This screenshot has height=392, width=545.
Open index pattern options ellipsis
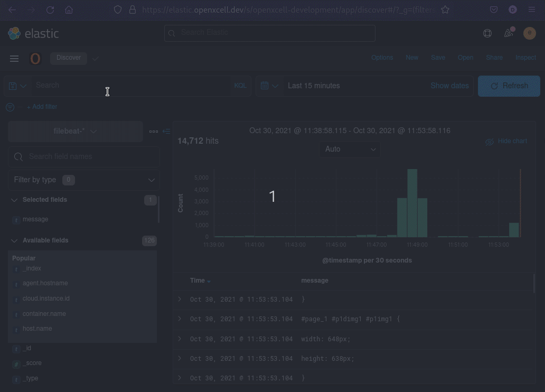[x=154, y=132]
